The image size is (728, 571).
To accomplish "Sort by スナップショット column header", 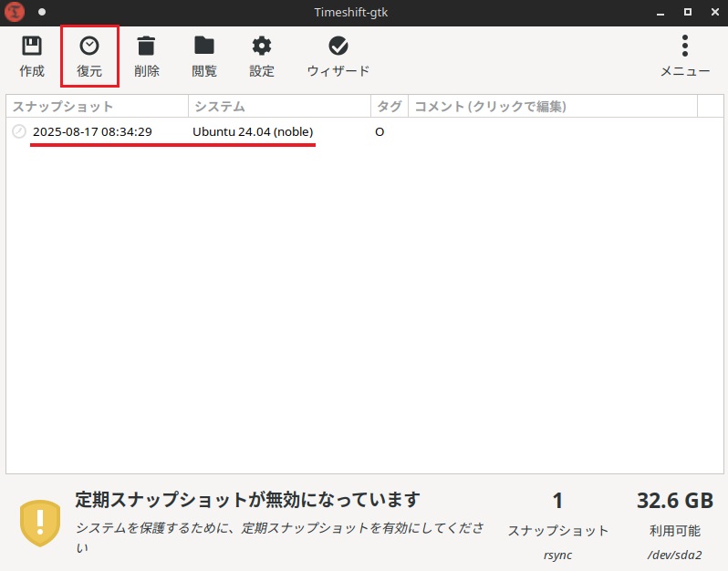I will (x=97, y=107).
